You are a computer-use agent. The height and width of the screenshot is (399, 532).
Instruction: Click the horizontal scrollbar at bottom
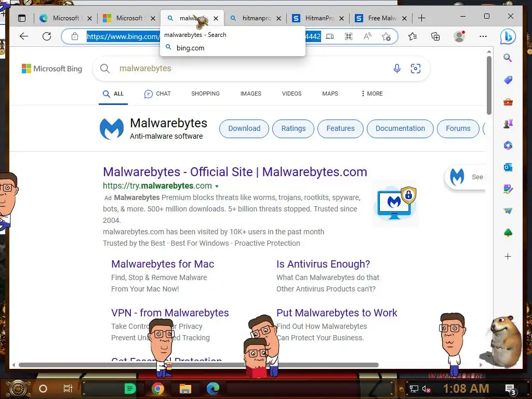click(198, 365)
